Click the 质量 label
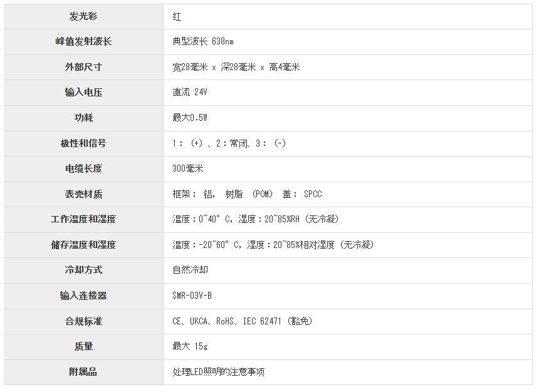Image resolution: width=544 pixels, height=392 pixels. pyautogui.click(x=83, y=346)
